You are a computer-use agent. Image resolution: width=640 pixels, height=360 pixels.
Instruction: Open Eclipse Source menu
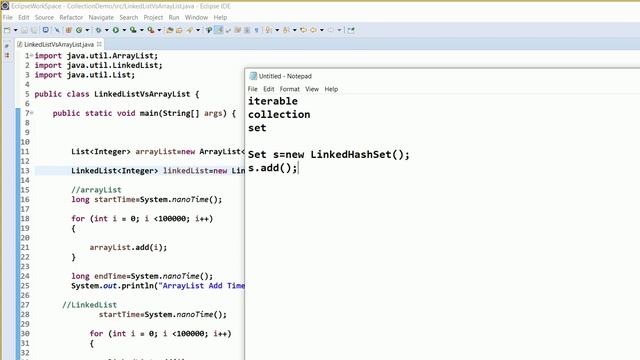coord(44,18)
